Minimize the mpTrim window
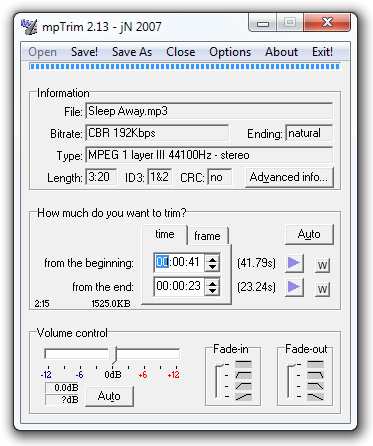The width and height of the screenshot is (373, 446). click(263, 23)
